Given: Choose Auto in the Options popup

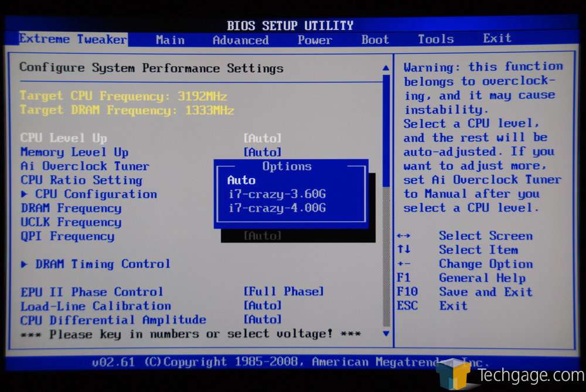Looking at the screenshot, I should [x=241, y=180].
